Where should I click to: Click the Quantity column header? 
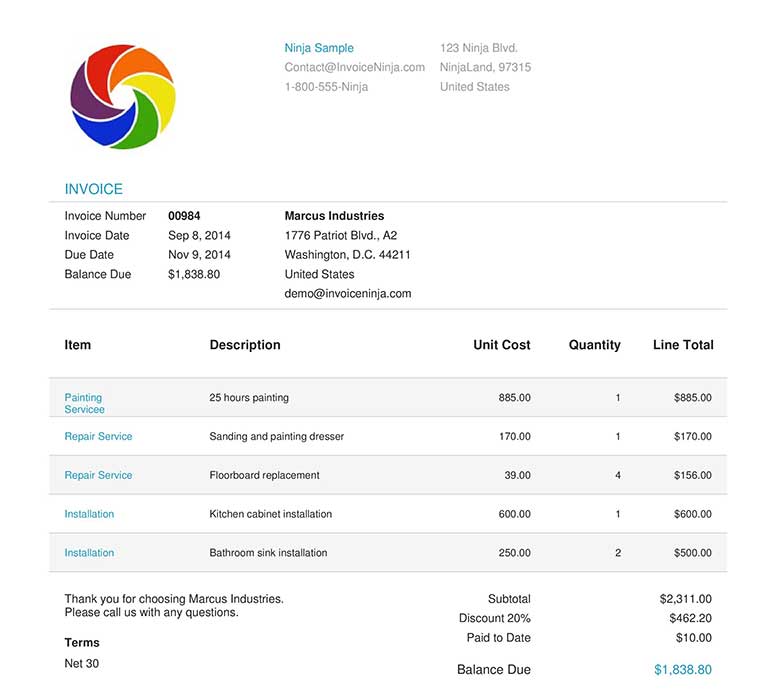point(594,345)
